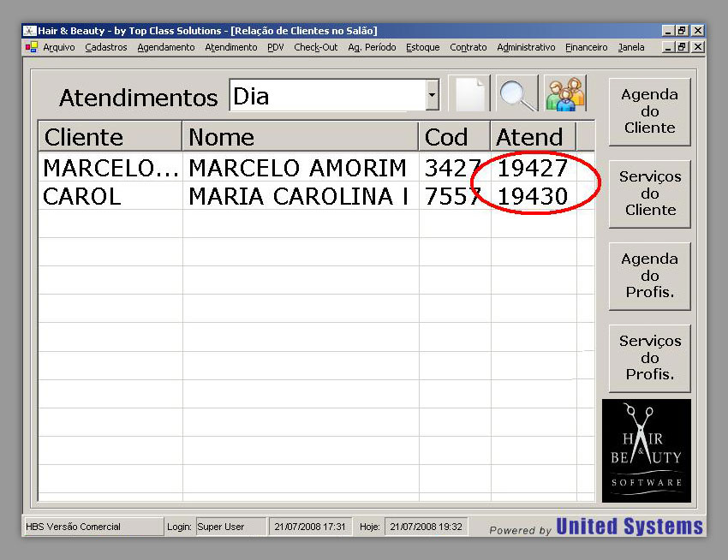The width and height of the screenshot is (728, 560).
Task: Sort by the Nome column header
Action: click(x=301, y=136)
